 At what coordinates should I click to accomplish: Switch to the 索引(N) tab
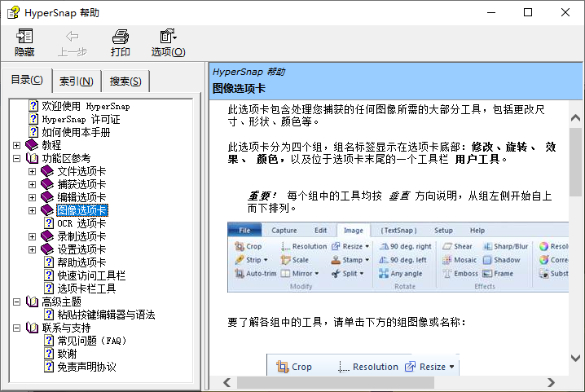click(x=77, y=81)
